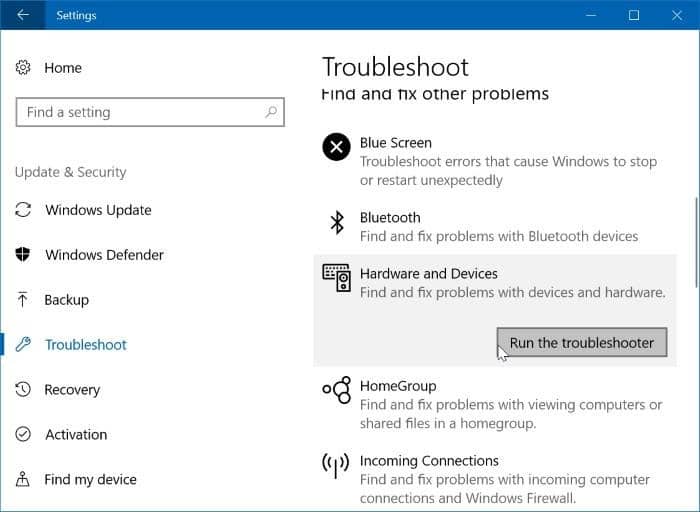Select the Blue Screen troubleshooter entry

click(x=495, y=161)
